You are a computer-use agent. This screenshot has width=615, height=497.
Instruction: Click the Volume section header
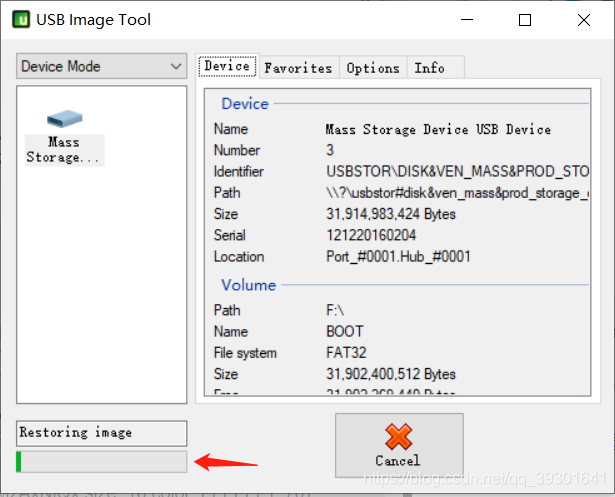pyautogui.click(x=249, y=285)
